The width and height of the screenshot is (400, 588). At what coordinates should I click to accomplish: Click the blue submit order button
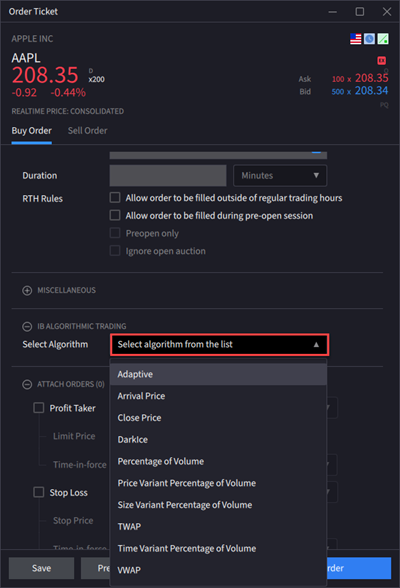point(359,568)
